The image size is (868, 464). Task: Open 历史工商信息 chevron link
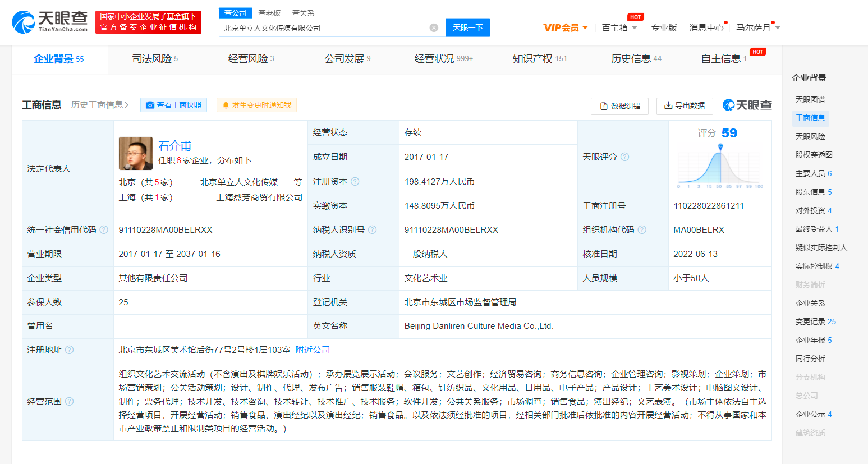click(x=100, y=105)
